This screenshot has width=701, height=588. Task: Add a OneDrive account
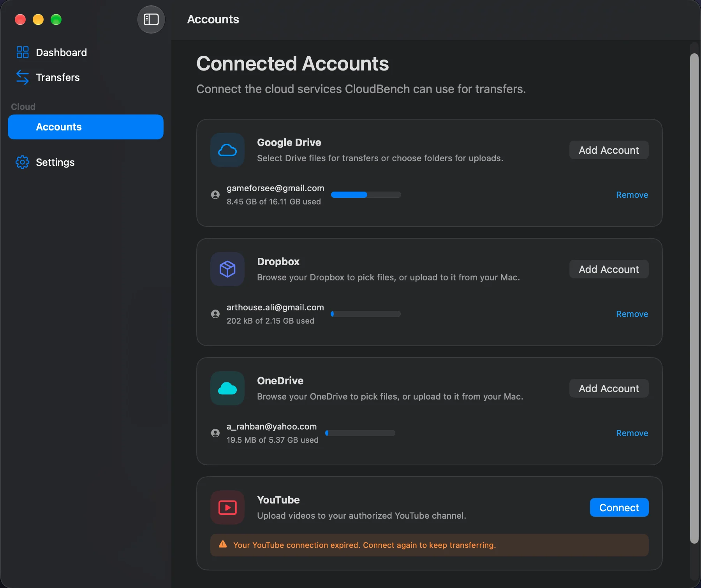[x=609, y=388]
